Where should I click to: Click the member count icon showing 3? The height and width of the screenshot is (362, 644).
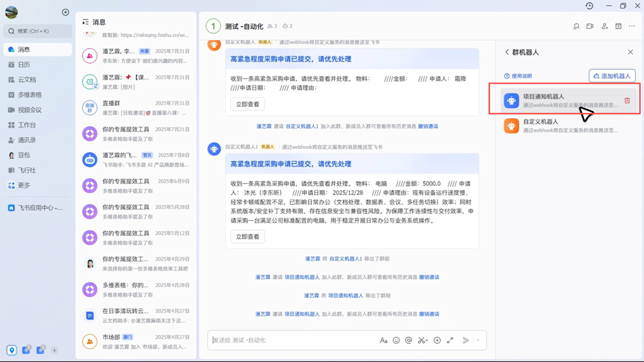[x=272, y=26]
